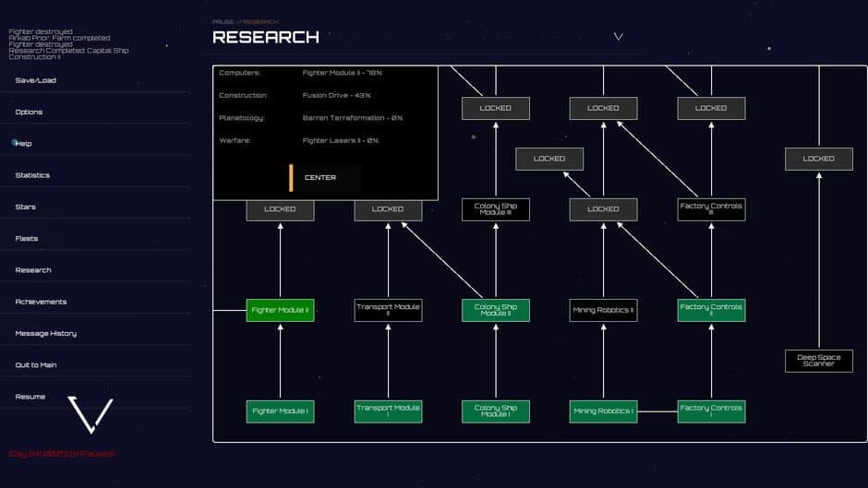Open the Save/Load menu entry
Image resolution: width=868 pixels, height=488 pixels.
36,80
